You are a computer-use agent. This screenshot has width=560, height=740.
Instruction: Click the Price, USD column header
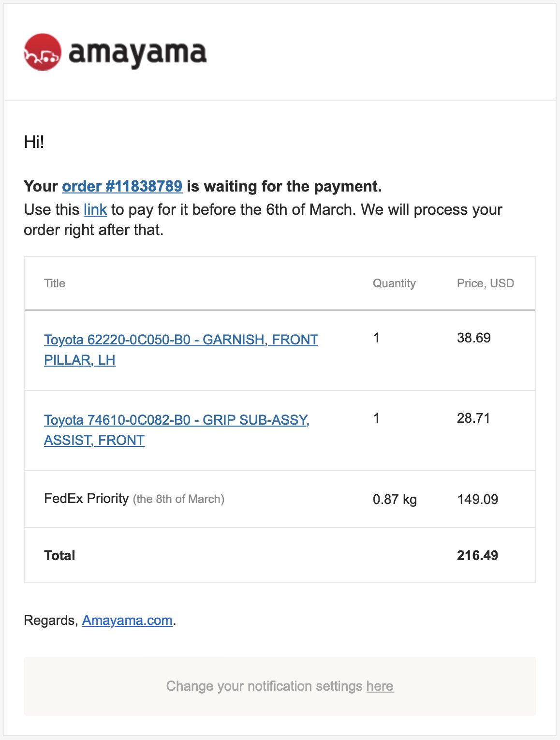pos(486,283)
